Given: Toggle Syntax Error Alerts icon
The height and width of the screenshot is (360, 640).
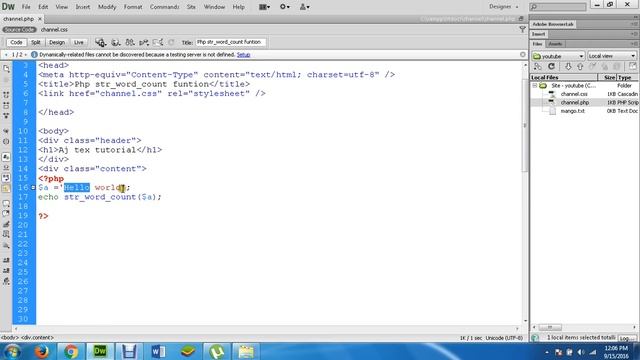Looking at the screenshot, I should coord(6,189).
